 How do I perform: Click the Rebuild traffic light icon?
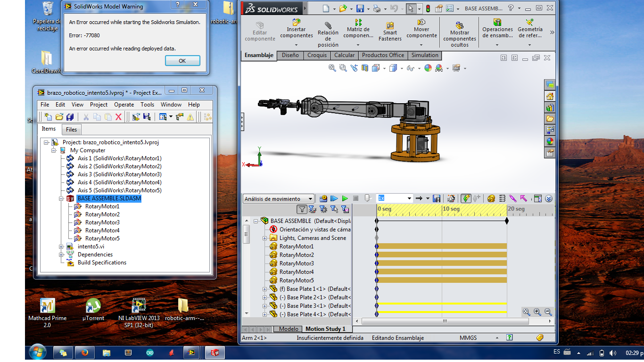(428, 8)
